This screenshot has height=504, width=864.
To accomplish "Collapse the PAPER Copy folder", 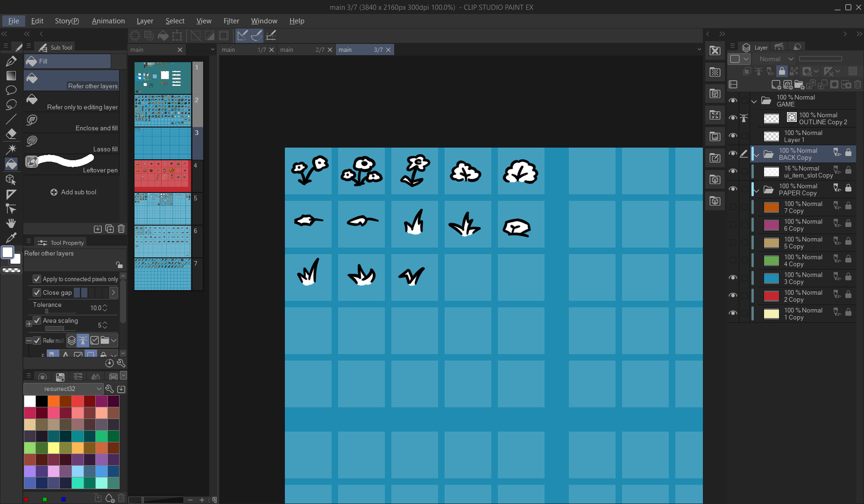I will (757, 190).
